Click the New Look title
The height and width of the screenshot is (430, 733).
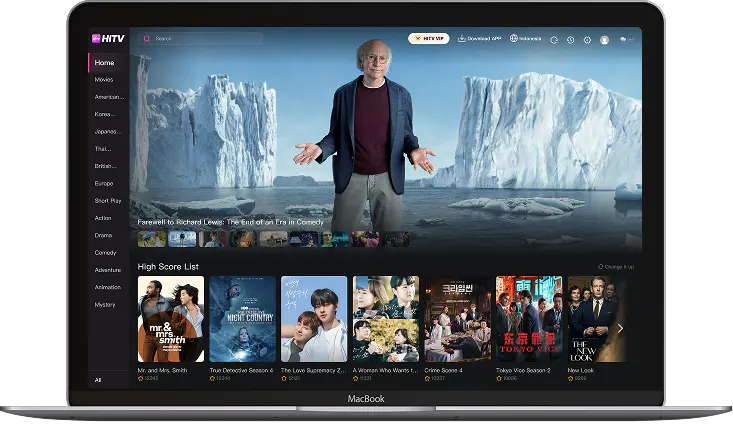coord(581,370)
